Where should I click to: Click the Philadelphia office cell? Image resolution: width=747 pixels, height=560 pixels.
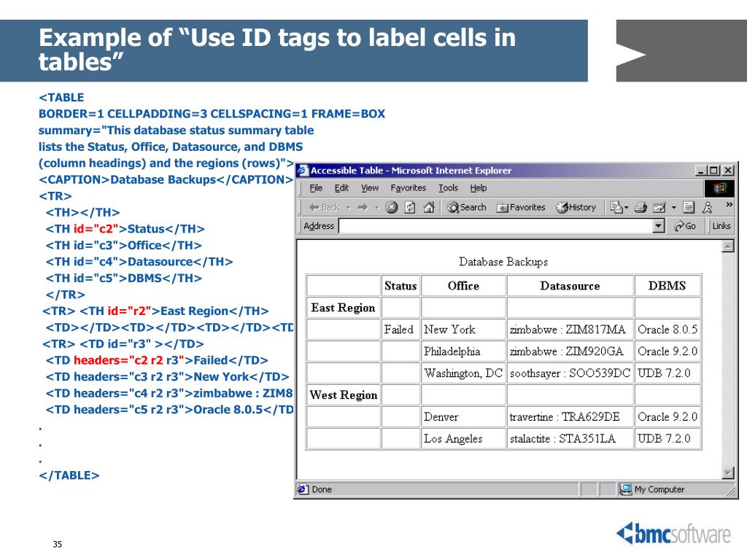pos(463,351)
